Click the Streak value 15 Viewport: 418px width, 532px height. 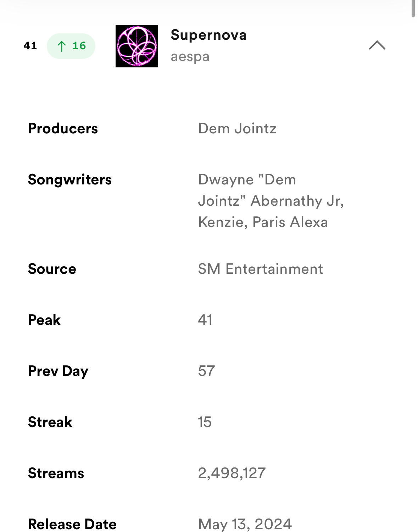click(x=205, y=422)
